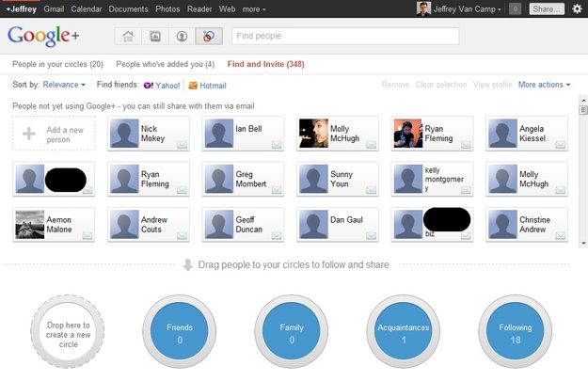Click the Remove action
The height and width of the screenshot is (381, 588).
point(396,85)
